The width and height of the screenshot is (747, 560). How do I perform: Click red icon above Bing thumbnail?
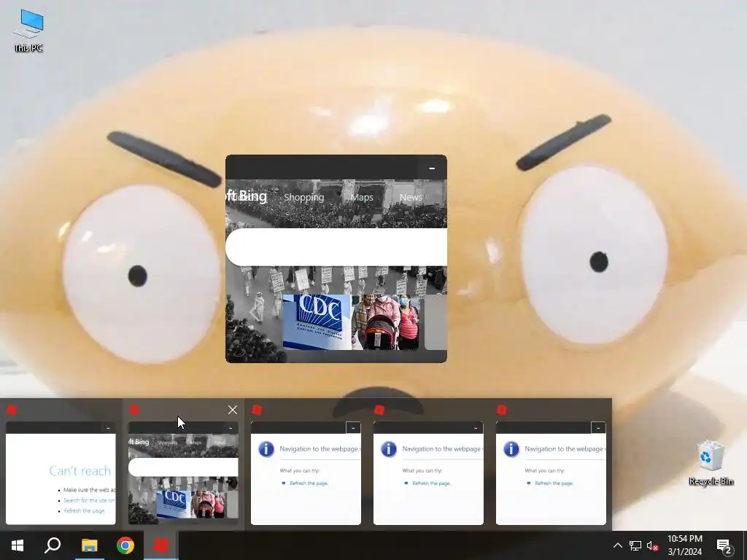coord(134,410)
